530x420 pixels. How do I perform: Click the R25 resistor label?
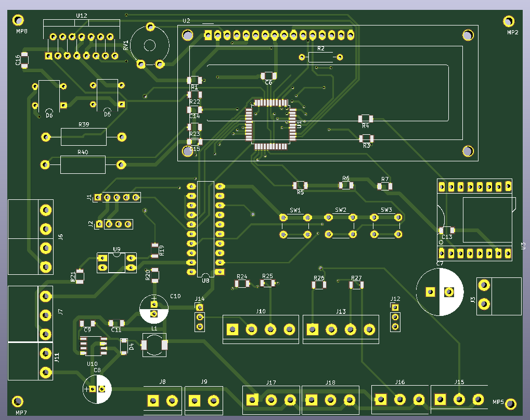point(267,276)
